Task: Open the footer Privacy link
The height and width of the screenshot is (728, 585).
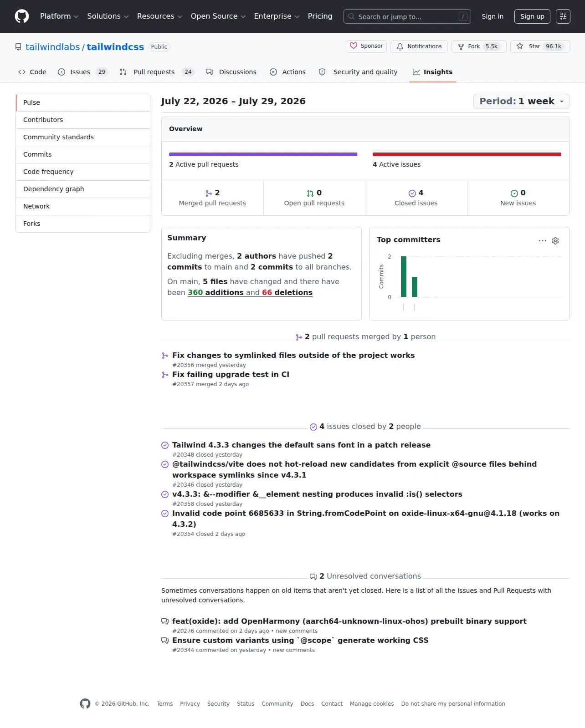Action: click(190, 703)
